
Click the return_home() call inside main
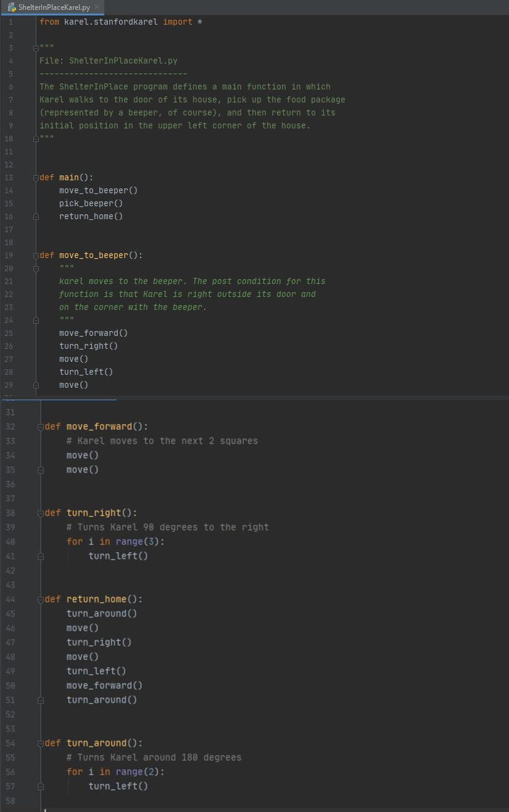pos(91,217)
